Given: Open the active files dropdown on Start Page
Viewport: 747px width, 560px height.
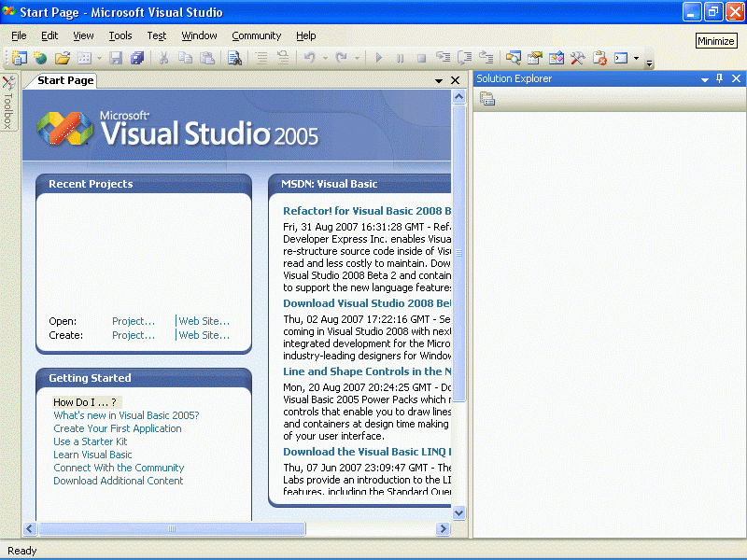Looking at the screenshot, I should pos(439,81).
